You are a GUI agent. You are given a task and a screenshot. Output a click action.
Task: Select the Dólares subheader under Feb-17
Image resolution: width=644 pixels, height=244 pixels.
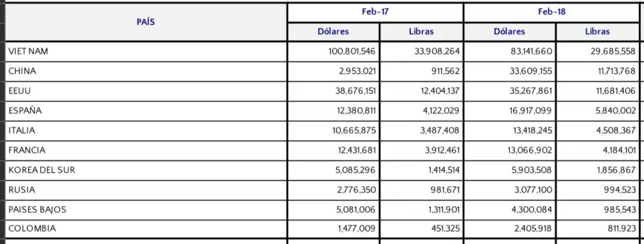tap(333, 32)
